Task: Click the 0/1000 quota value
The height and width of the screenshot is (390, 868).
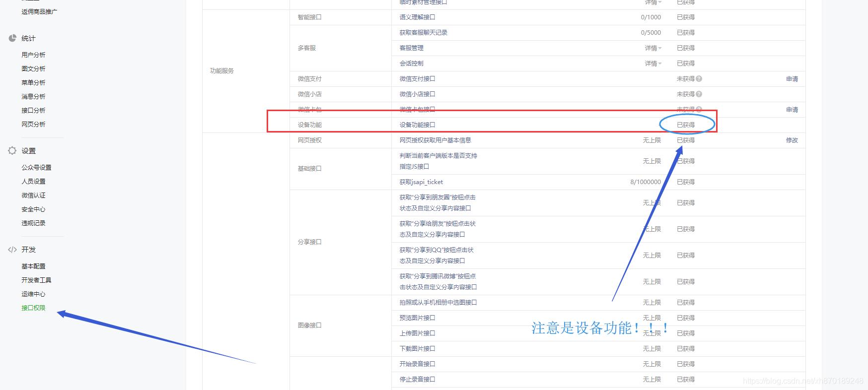Action: [x=651, y=17]
